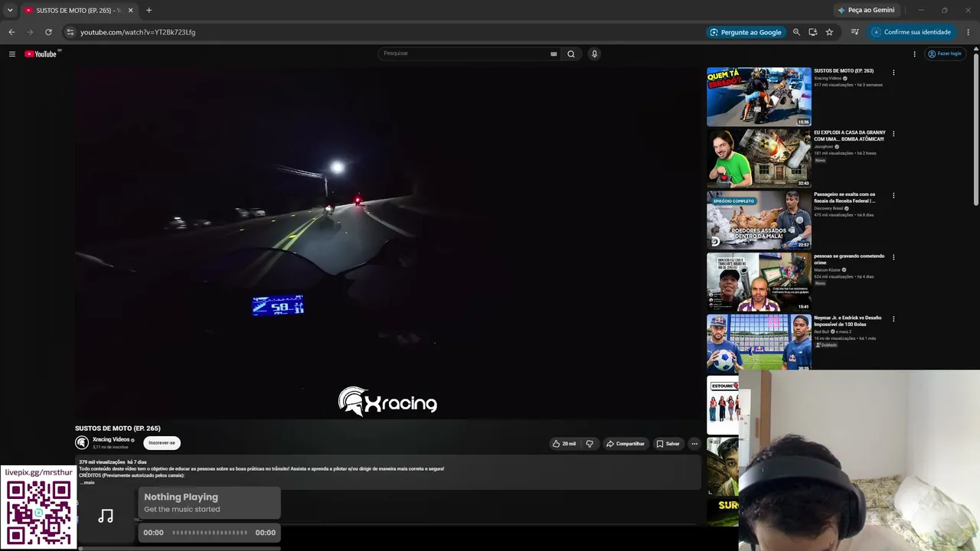This screenshot has width=980, height=551.
Task: Click the browser address bar URL
Action: [x=138, y=32]
